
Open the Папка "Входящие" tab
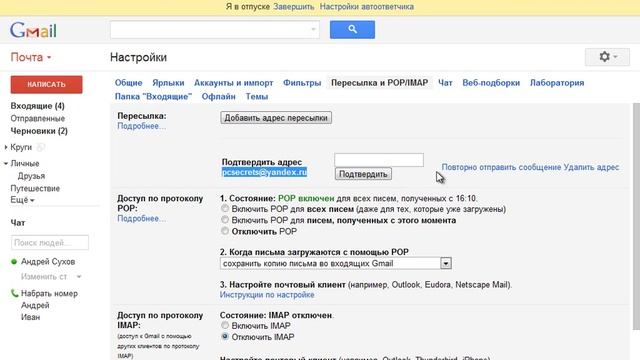(x=153, y=97)
